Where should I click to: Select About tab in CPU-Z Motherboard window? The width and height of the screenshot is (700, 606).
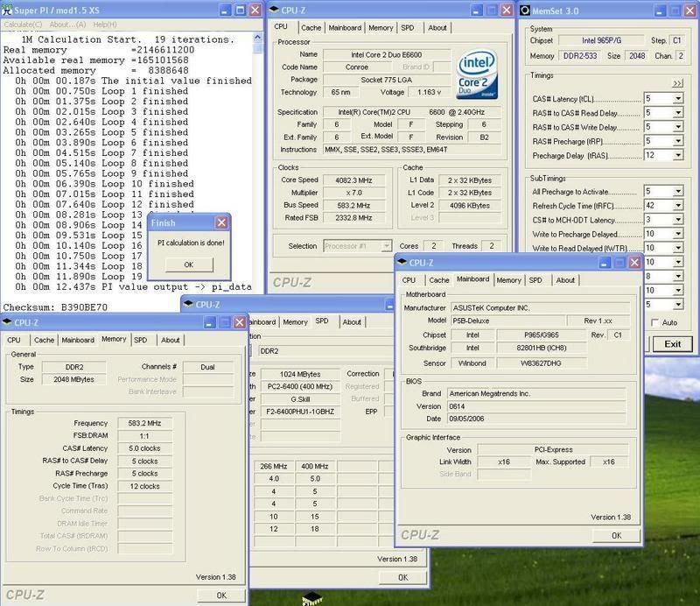tap(565, 280)
